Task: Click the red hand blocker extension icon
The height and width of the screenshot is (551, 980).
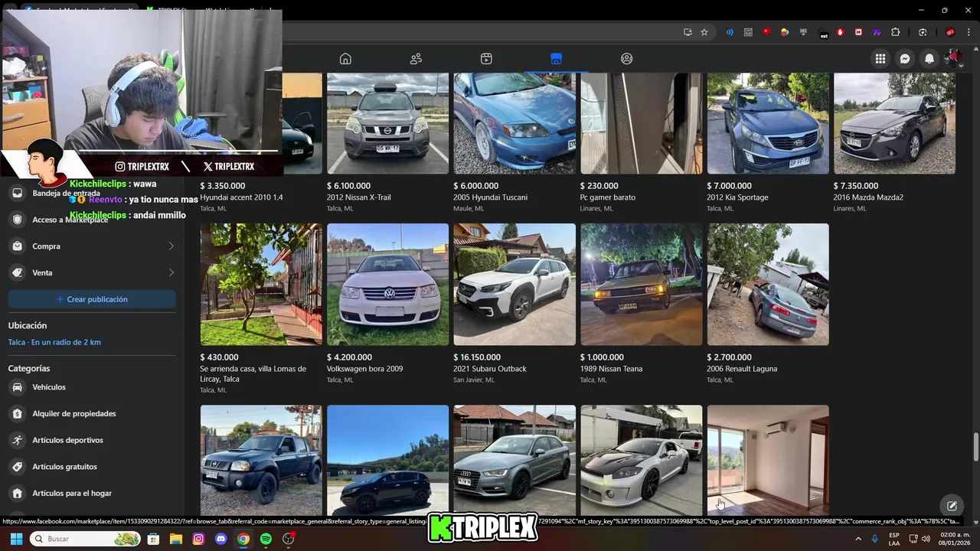Action: pyautogui.click(x=840, y=32)
